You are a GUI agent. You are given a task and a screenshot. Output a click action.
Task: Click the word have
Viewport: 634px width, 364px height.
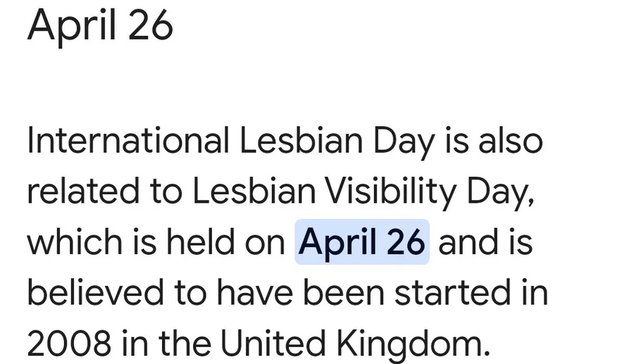(255, 292)
